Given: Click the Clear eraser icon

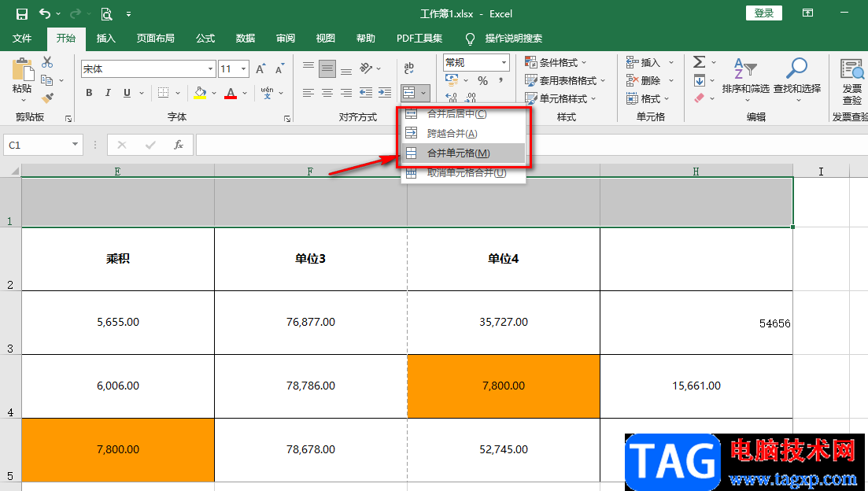Looking at the screenshot, I should (x=699, y=98).
